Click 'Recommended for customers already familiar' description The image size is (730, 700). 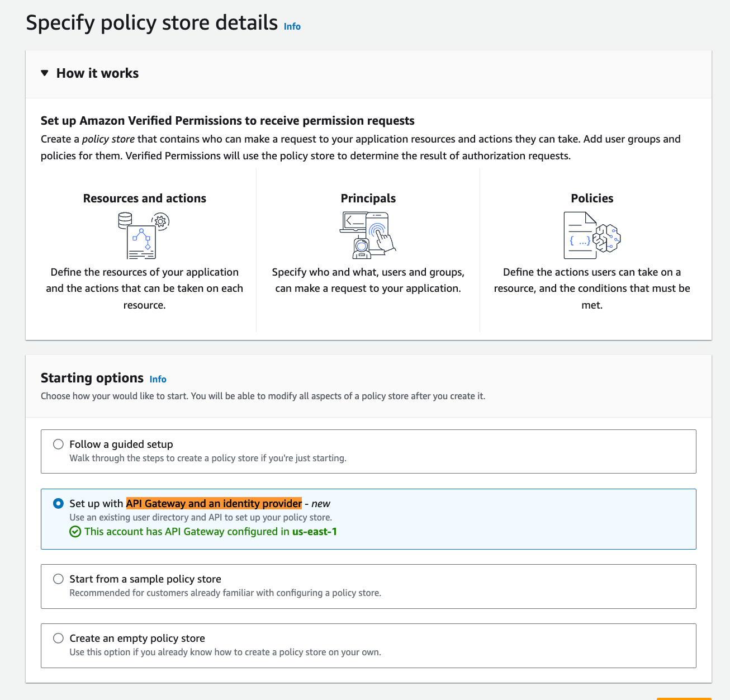pos(225,593)
